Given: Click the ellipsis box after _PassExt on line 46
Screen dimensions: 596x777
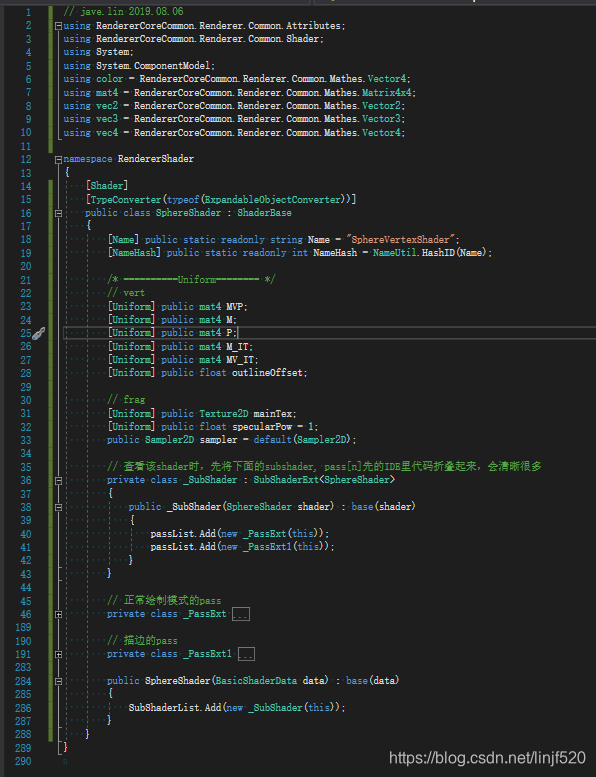Looking at the screenshot, I should coord(241,614).
